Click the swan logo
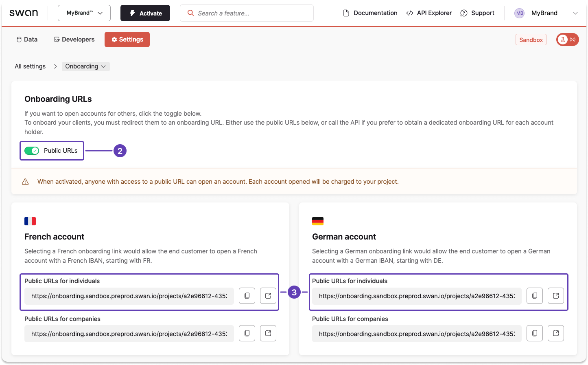588x365 pixels. pos(24,13)
